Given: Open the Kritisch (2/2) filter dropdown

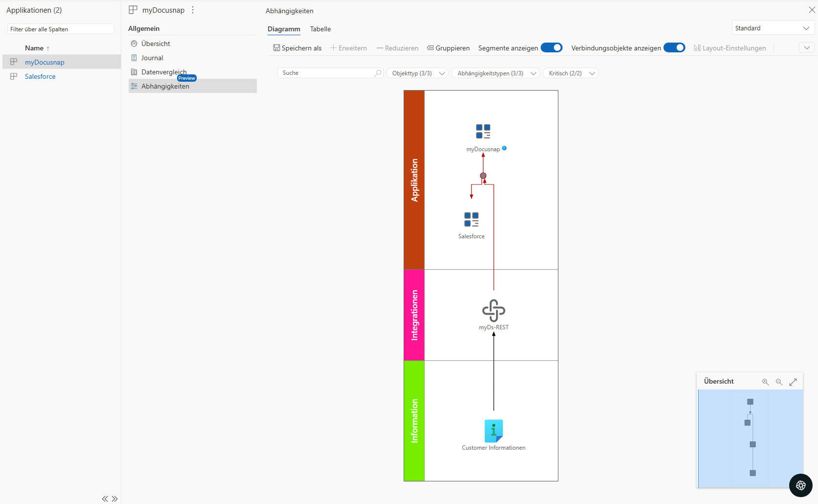Looking at the screenshot, I should tap(570, 73).
